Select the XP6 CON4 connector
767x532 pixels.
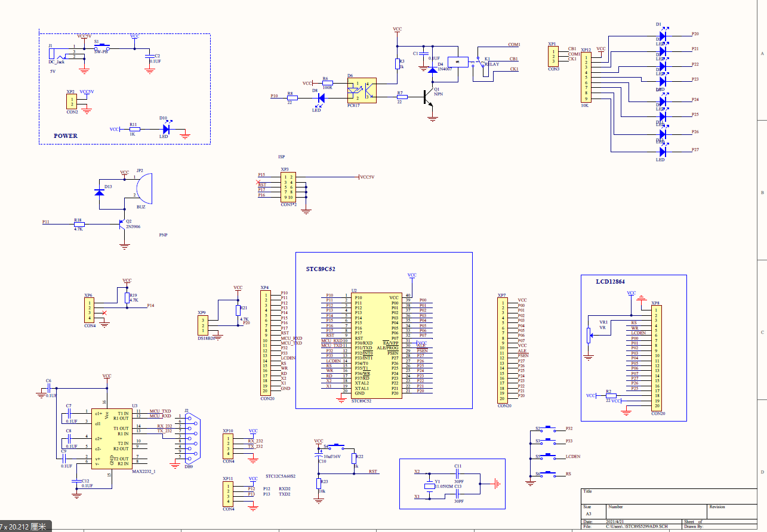point(90,310)
